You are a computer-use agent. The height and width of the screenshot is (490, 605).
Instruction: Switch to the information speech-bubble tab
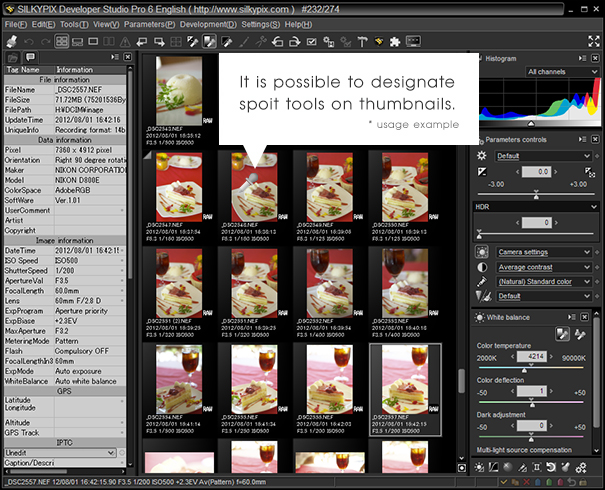coord(30,57)
